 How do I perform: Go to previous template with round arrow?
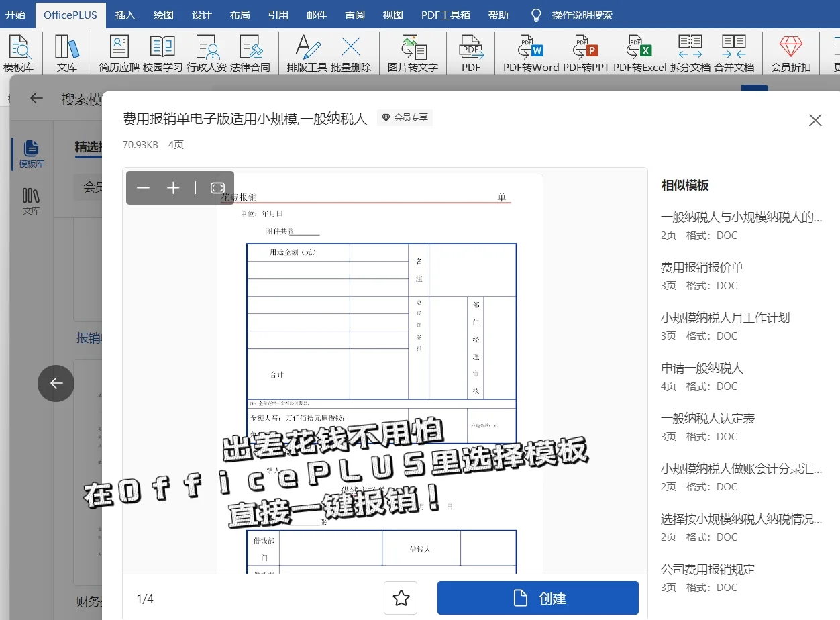pyautogui.click(x=56, y=383)
